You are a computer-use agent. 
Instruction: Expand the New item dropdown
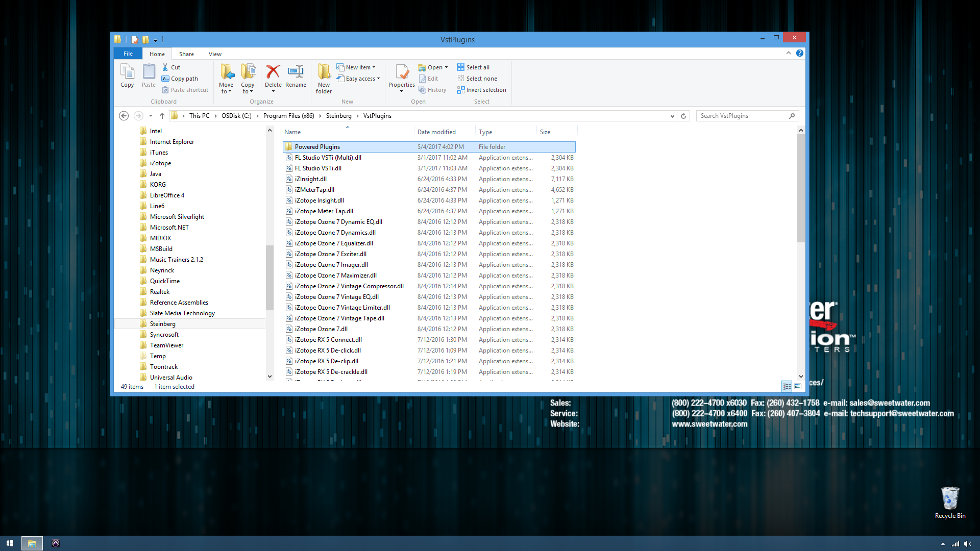click(356, 67)
